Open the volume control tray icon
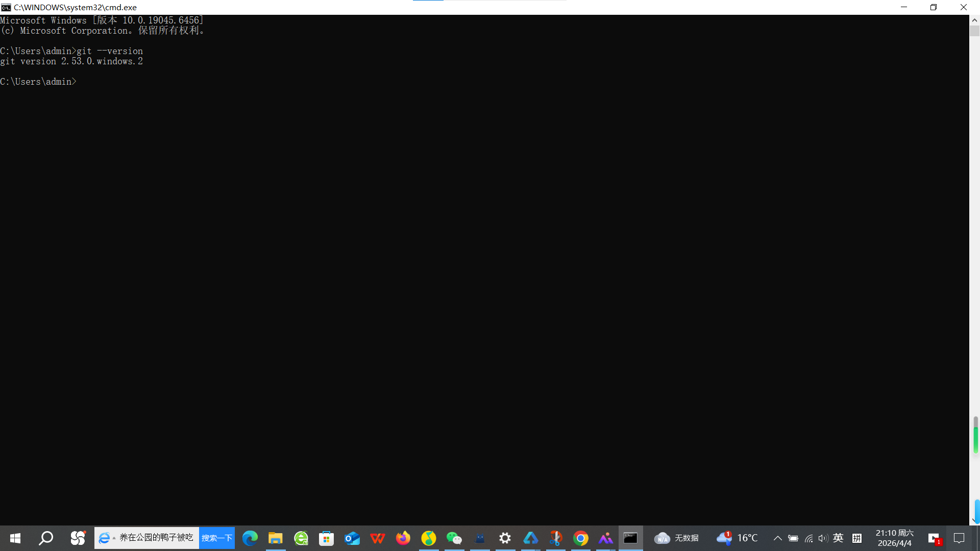This screenshot has height=551, width=980. pos(823,538)
